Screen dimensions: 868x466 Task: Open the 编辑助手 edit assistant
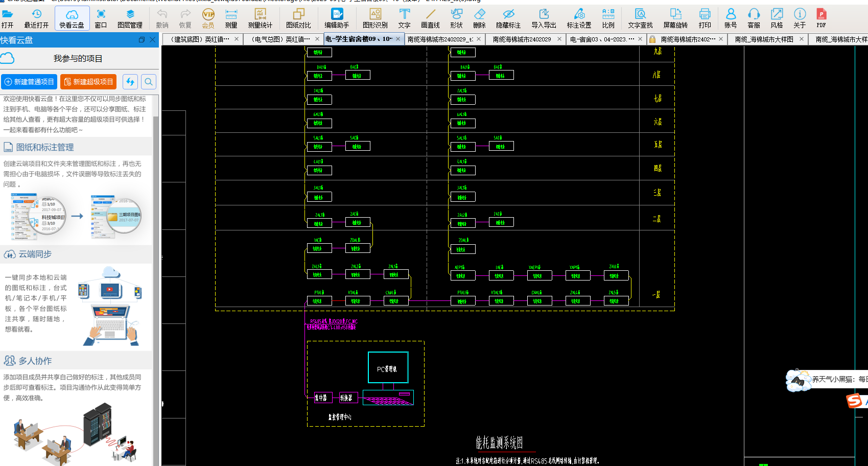(337, 18)
